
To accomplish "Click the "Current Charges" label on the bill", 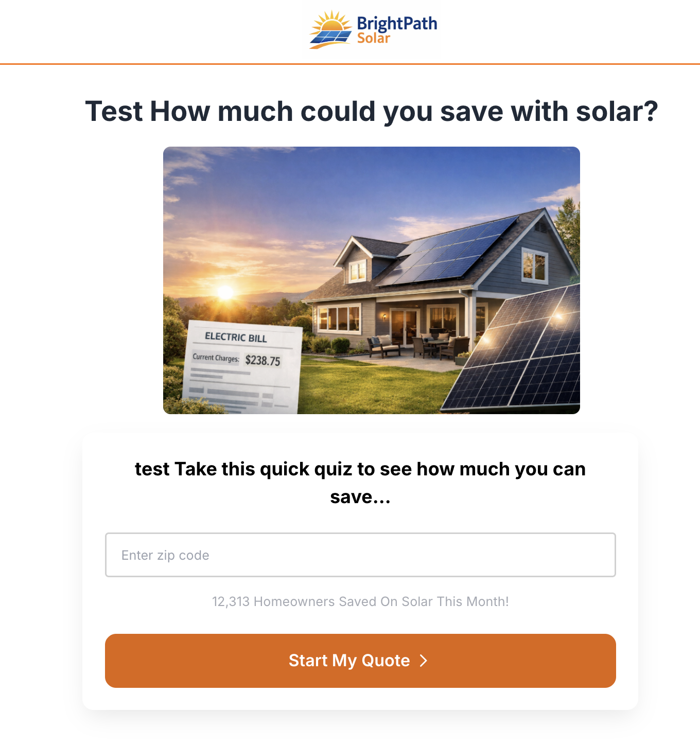I will point(216,358).
